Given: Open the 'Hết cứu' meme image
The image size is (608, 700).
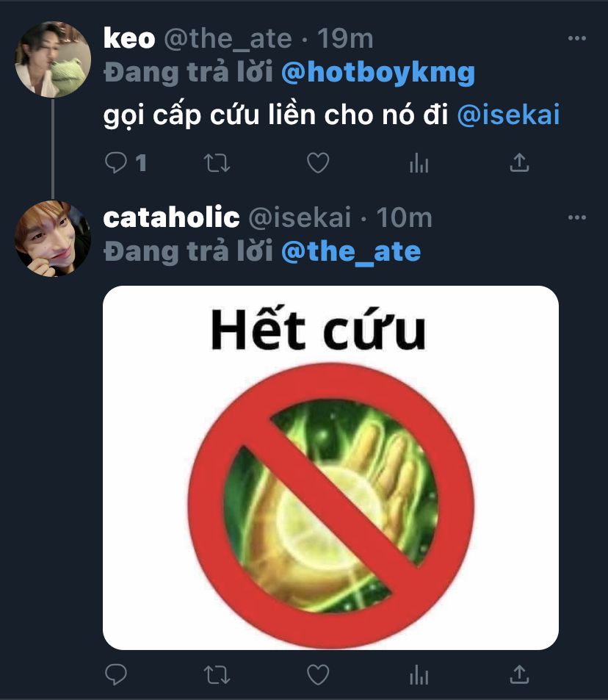Looking at the screenshot, I should click(330, 467).
